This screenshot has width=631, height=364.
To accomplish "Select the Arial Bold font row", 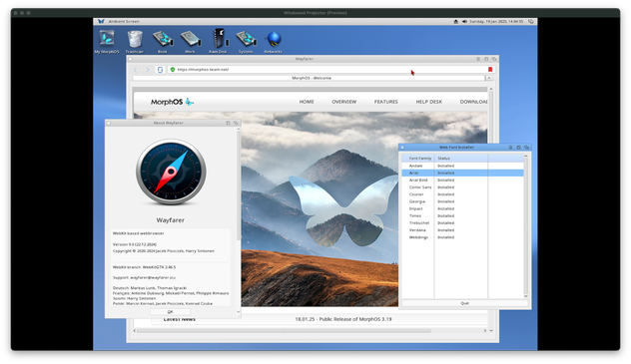I will pos(462,181).
